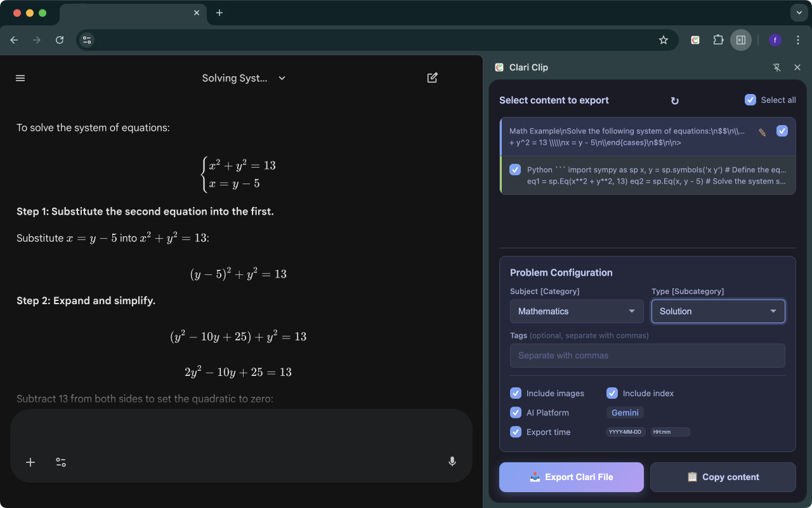Reload the current page
Screen dimensions: 812x508
(60, 40)
